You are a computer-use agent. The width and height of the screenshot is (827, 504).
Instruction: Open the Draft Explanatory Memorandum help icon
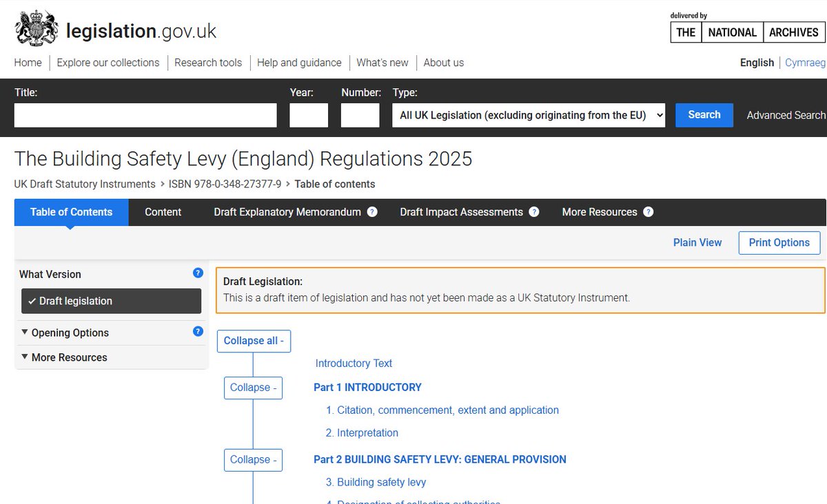[373, 212]
